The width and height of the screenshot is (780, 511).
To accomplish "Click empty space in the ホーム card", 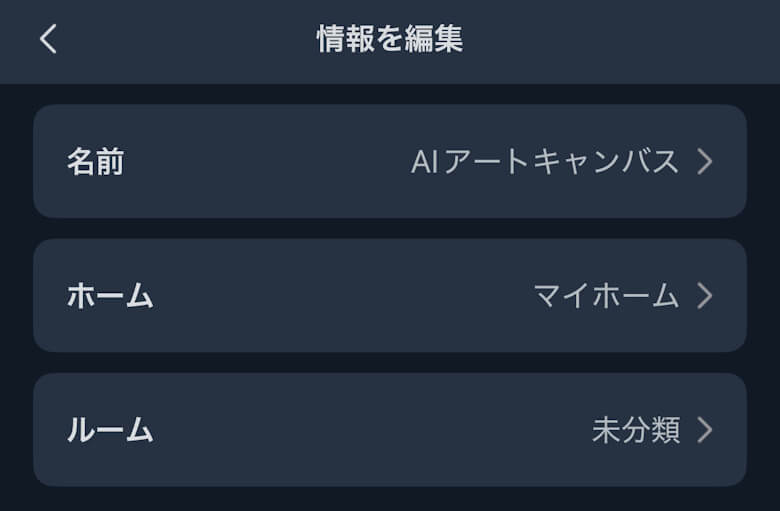I will 330,295.
